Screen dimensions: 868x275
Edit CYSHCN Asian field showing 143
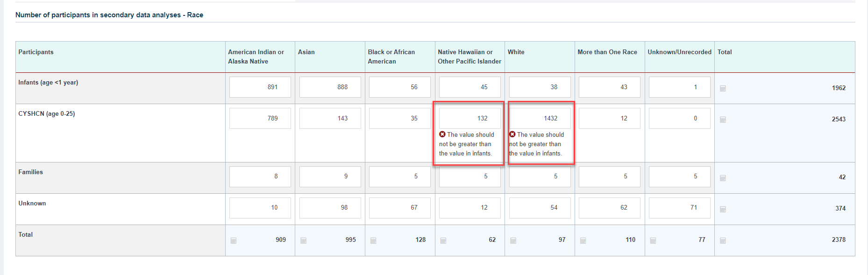(330, 118)
